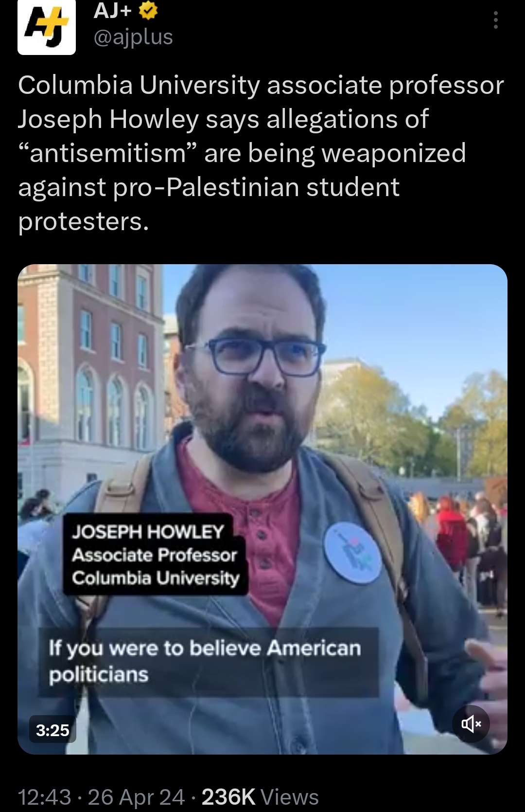The height and width of the screenshot is (812, 525).
Task: Open the @ajplus handle link
Action: 133,36
